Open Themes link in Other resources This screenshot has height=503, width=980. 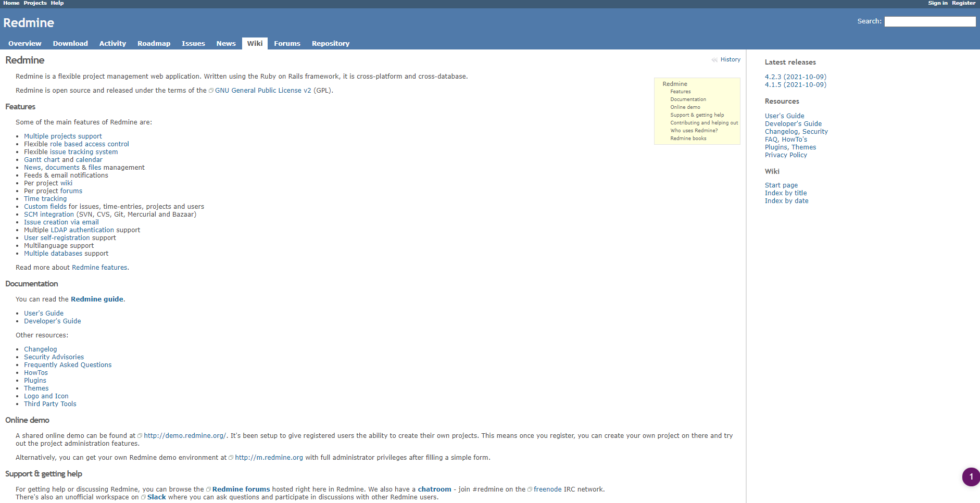pyautogui.click(x=36, y=388)
